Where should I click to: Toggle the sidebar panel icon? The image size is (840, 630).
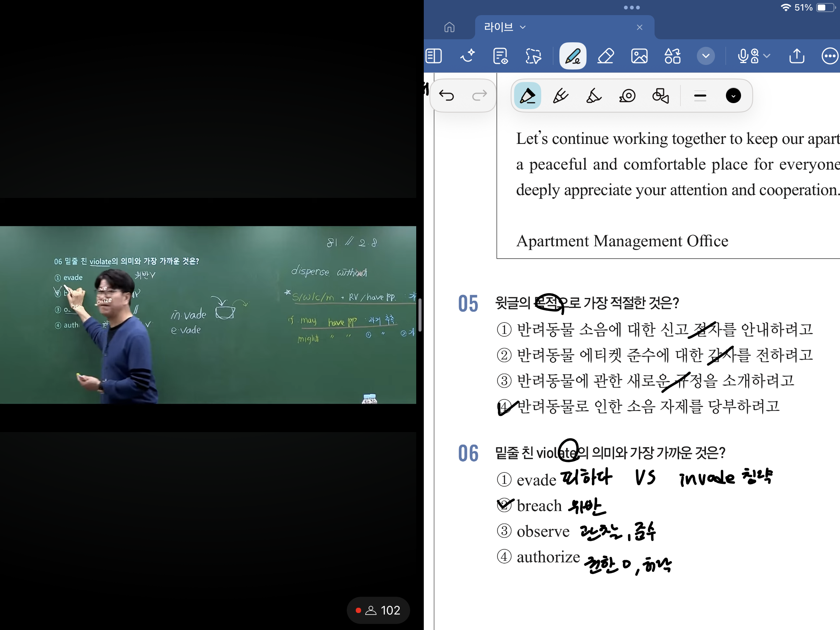[434, 56]
